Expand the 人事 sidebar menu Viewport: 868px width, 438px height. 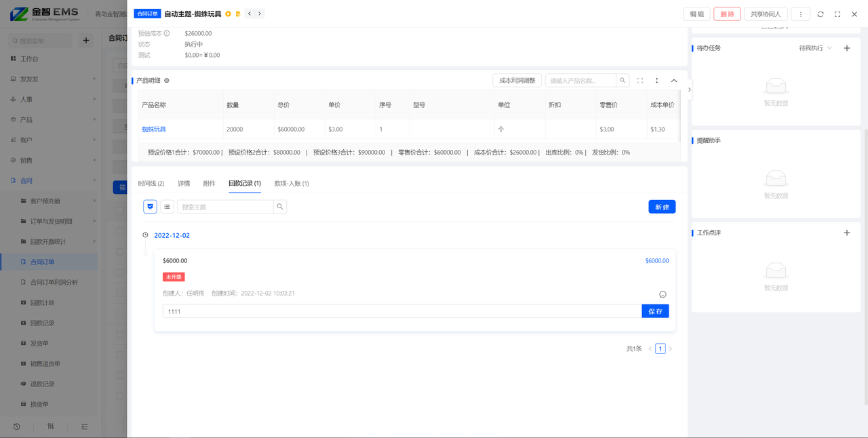click(x=49, y=100)
